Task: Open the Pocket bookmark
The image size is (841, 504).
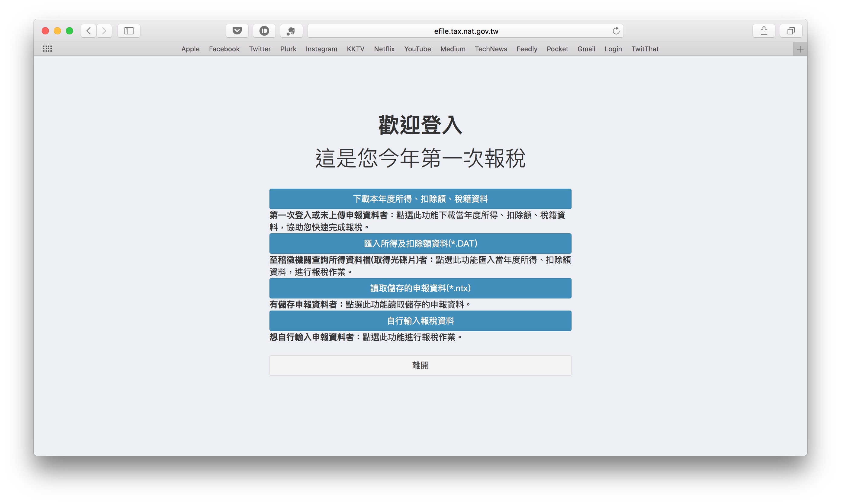Action: [x=557, y=49]
